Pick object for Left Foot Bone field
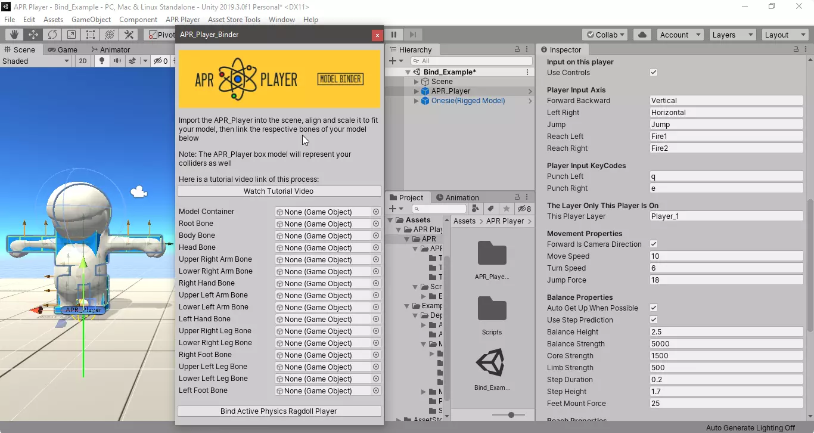Viewport: 814px width, 433px height. tap(376, 391)
